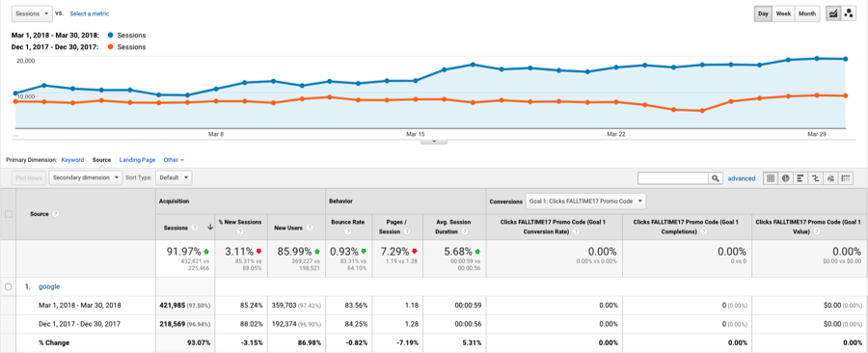
Task: Open the Sessions metric dropdown
Action: (32, 14)
